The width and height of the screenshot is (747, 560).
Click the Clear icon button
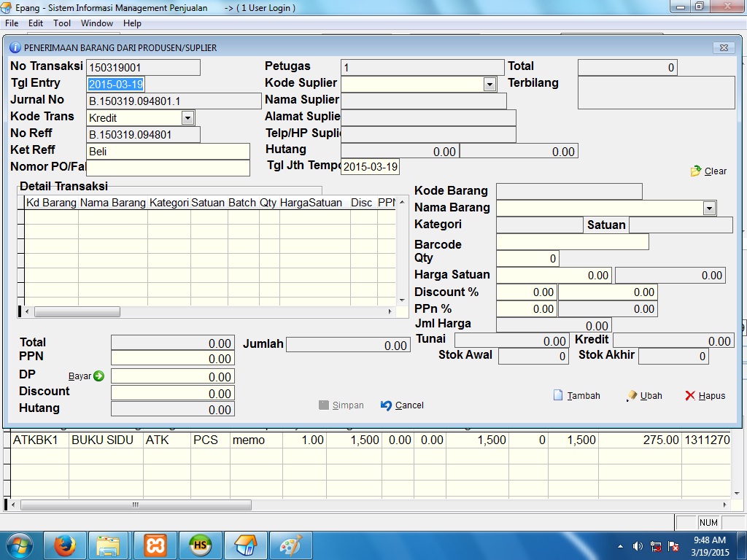click(695, 171)
